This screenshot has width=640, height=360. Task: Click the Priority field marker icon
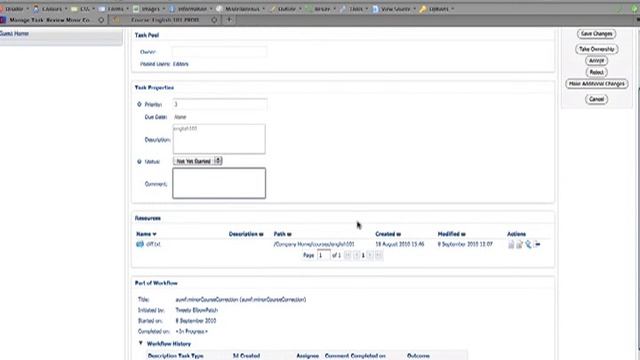coord(139,104)
